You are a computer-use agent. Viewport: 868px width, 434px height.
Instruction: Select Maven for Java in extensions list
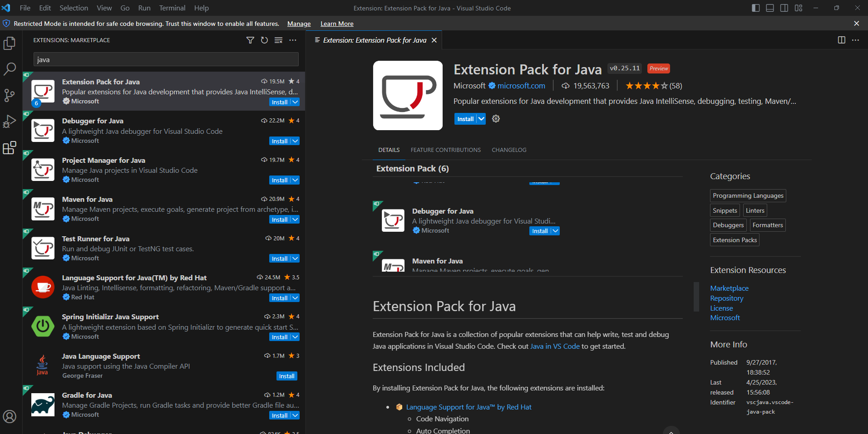(x=164, y=209)
